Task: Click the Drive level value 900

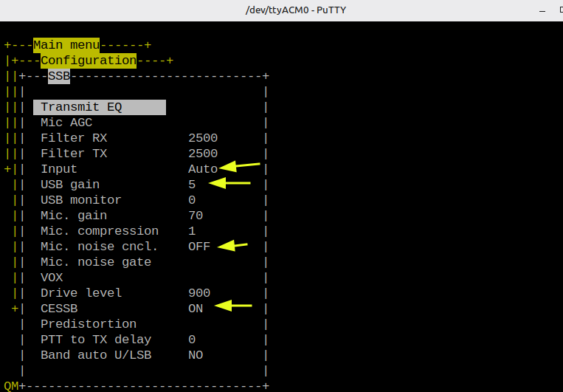Action: [199, 293]
